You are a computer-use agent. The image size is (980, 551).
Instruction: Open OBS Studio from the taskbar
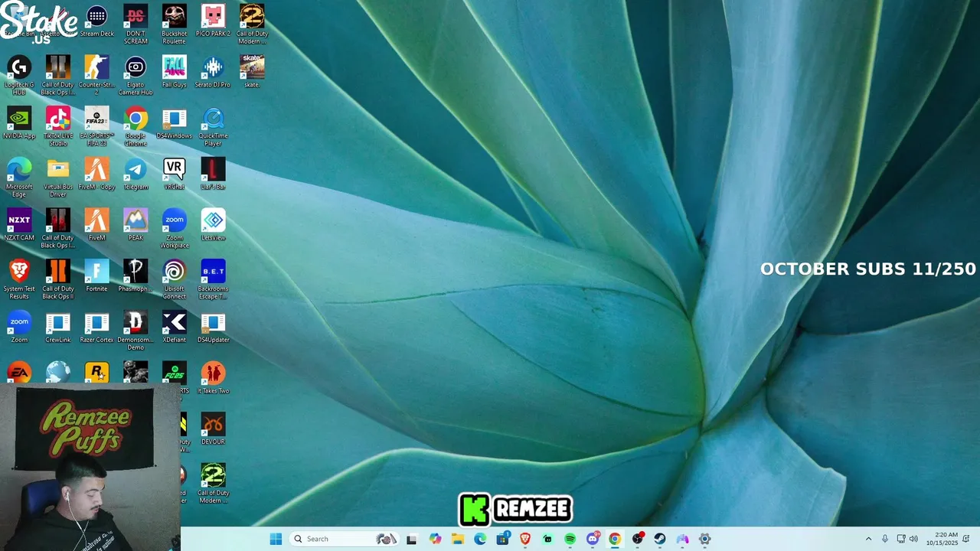click(x=638, y=539)
